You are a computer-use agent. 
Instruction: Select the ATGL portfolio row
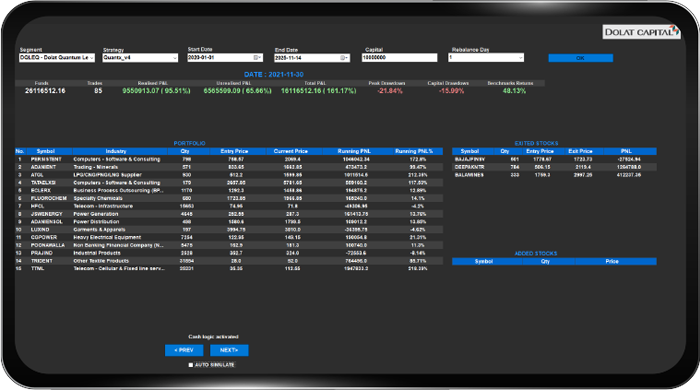point(229,175)
